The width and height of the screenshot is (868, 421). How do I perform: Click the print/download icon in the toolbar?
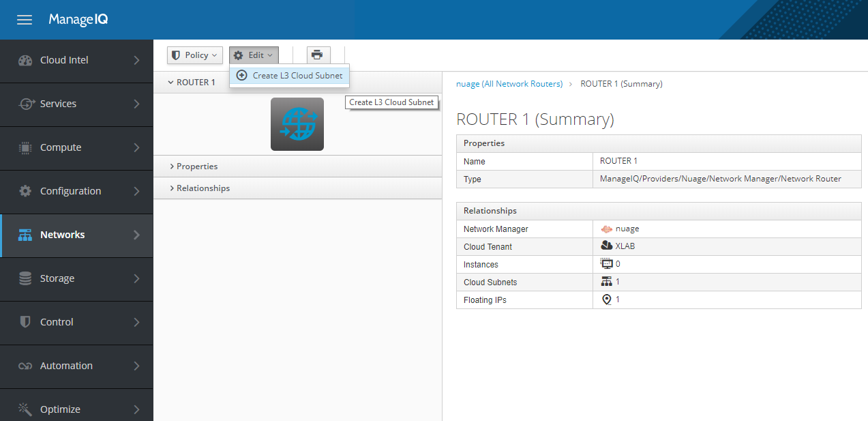[x=317, y=55]
